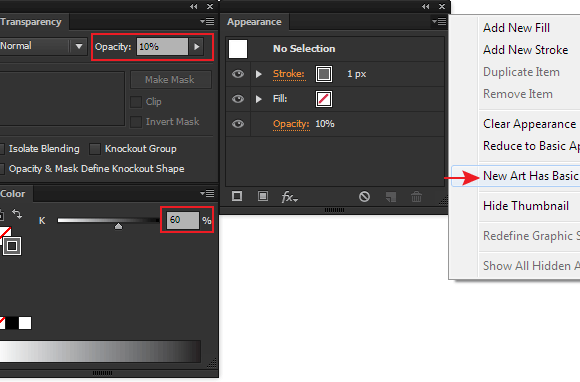
Task: Open the fx Add New Effect menu
Action: tap(289, 197)
